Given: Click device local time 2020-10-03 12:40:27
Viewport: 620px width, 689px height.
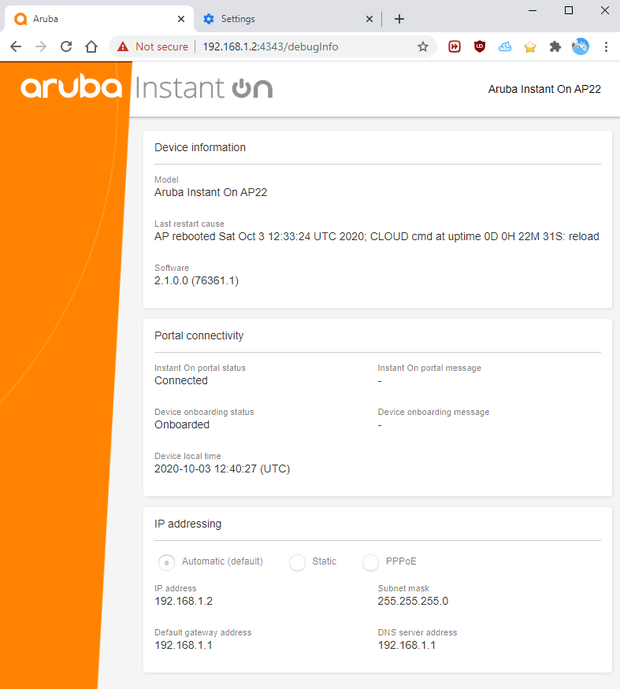Looking at the screenshot, I should pos(222,469).
